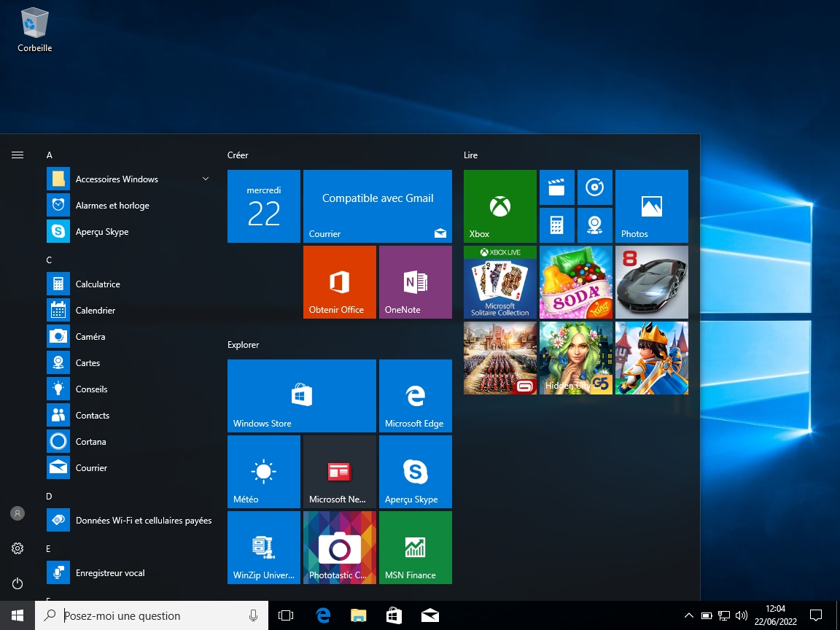Open the Météo weather tile
Image resolution: width=840 pixels, height=630 pixels.
tap(264, 472)
